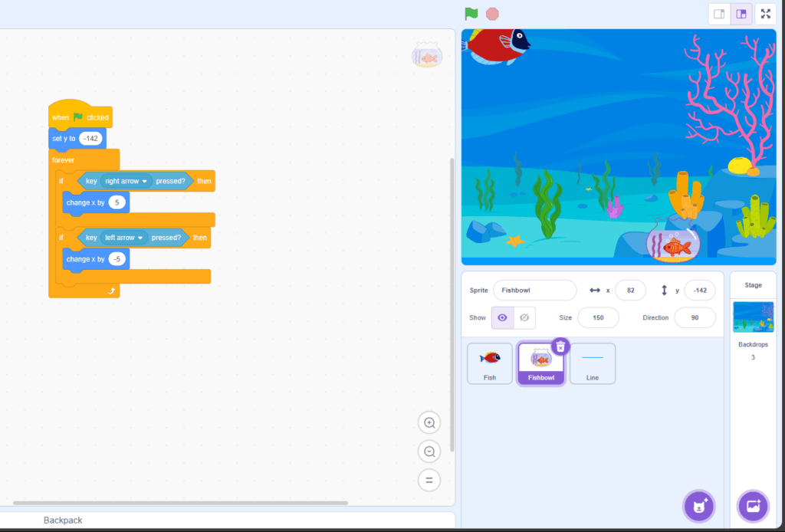Select the Line sprite thumbnail
This screenshot has width=785, height=532.
point(592,362)
